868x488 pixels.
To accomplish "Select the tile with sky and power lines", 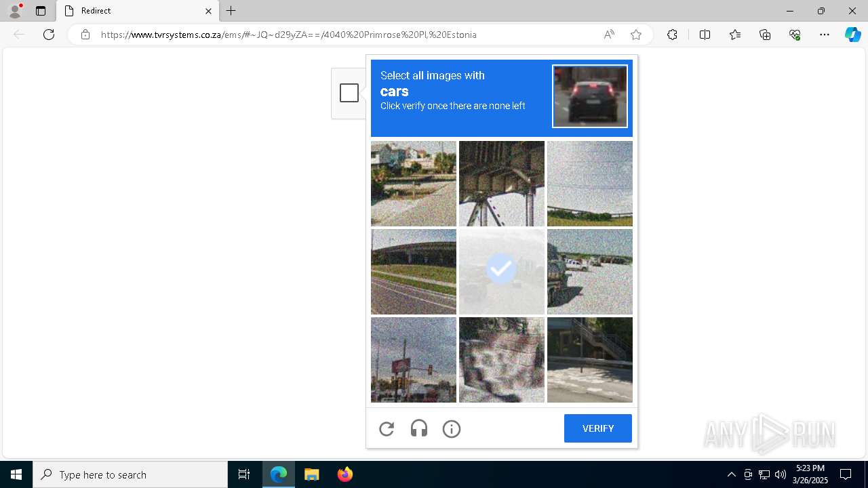I will (590, 184).
